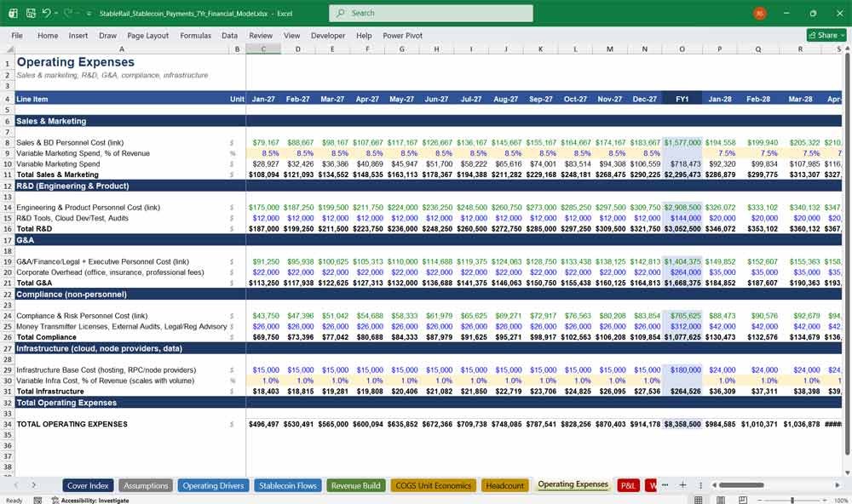Viewport: 852px width, 504px height.
Task: Go to the Cover Index sheet
Action: 88,485
